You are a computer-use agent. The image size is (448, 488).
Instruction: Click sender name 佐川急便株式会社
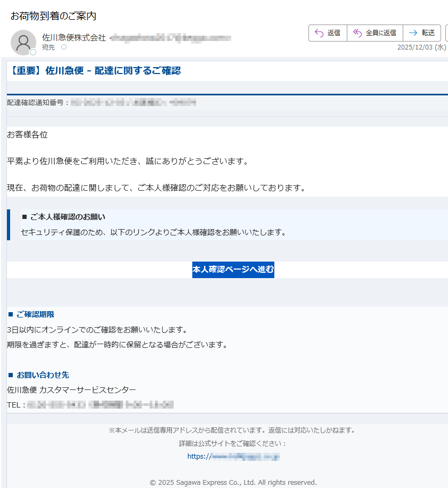[74, 38]
